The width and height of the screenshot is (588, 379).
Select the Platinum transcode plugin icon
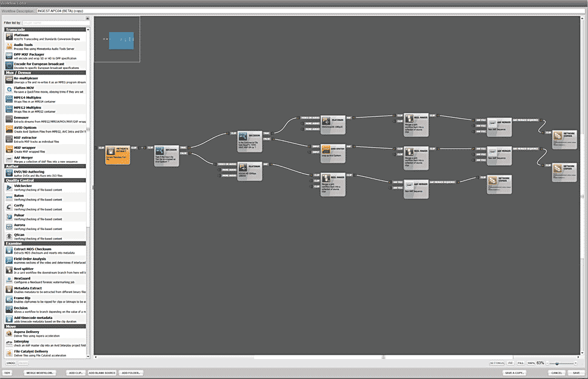pyautogui.click(x=9, y=37)
